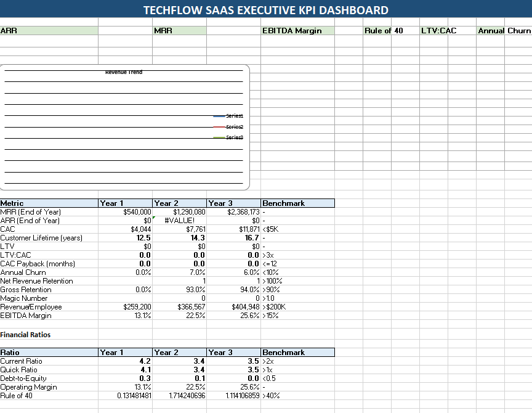Select the 12.5 customer lifetime cell
This screenshot has width=532, height=413.
point(125,238)
